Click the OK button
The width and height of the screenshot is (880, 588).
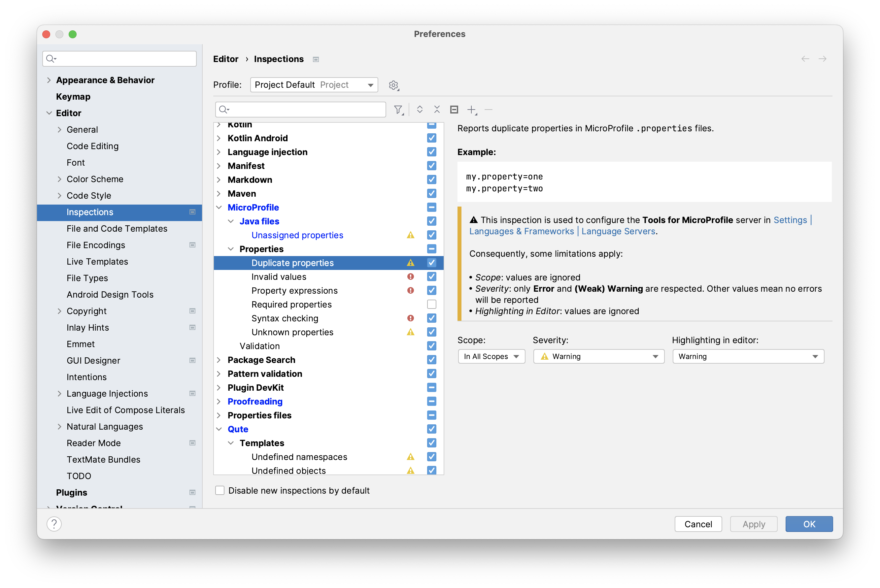point(809,524)
